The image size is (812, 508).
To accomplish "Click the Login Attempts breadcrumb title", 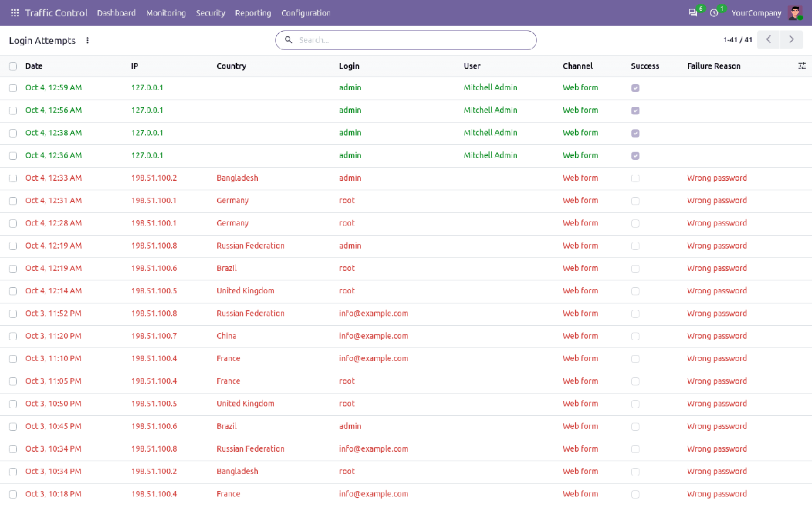I will pos(43,41).
